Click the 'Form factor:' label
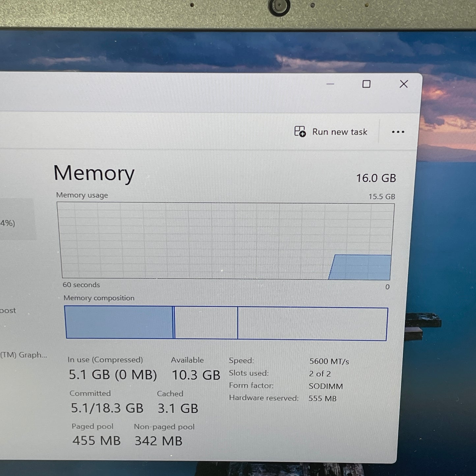Screen dimensions: 476x476 (x=251, y=385)
